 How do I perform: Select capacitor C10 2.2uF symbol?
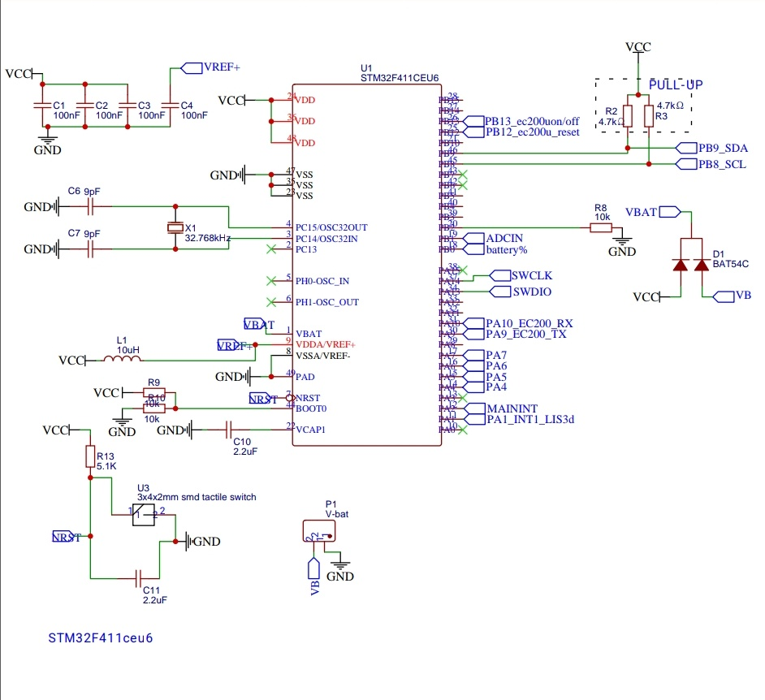point(228,430)
